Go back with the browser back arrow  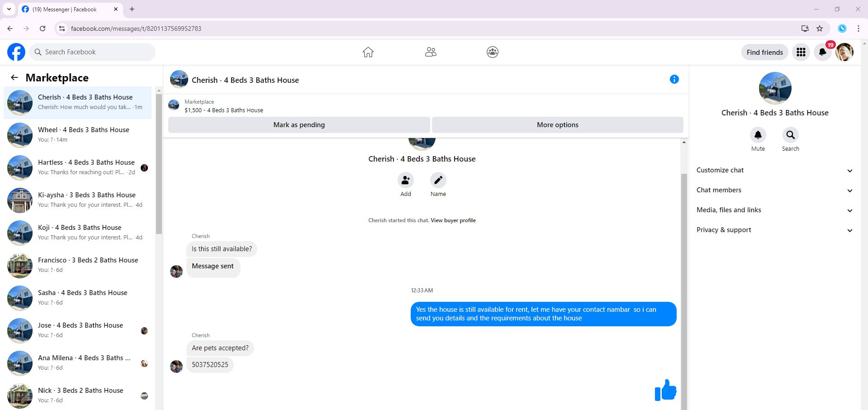[10, 29]
